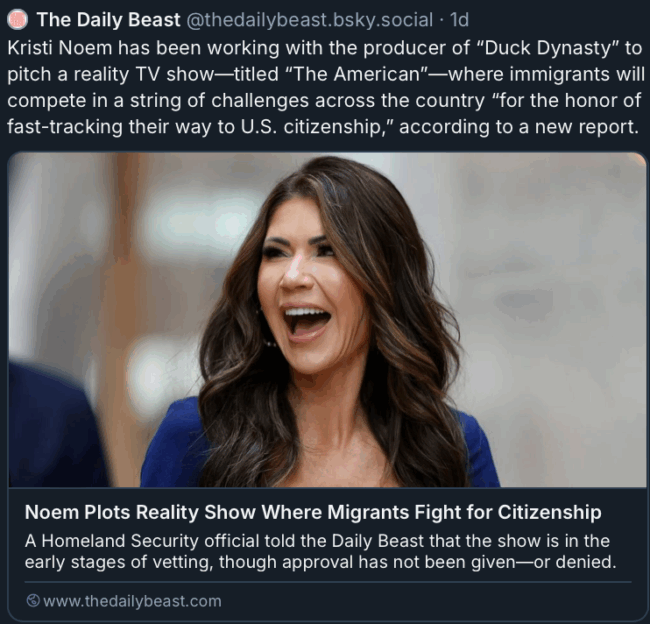Click the globe icon beside the website domain
Viewport: 650px width, 624px height.
pos(33,600)
